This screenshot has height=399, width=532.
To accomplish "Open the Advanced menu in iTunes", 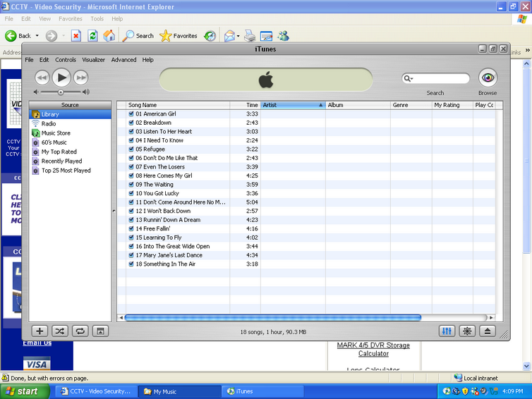I will [x=123, y=60].
